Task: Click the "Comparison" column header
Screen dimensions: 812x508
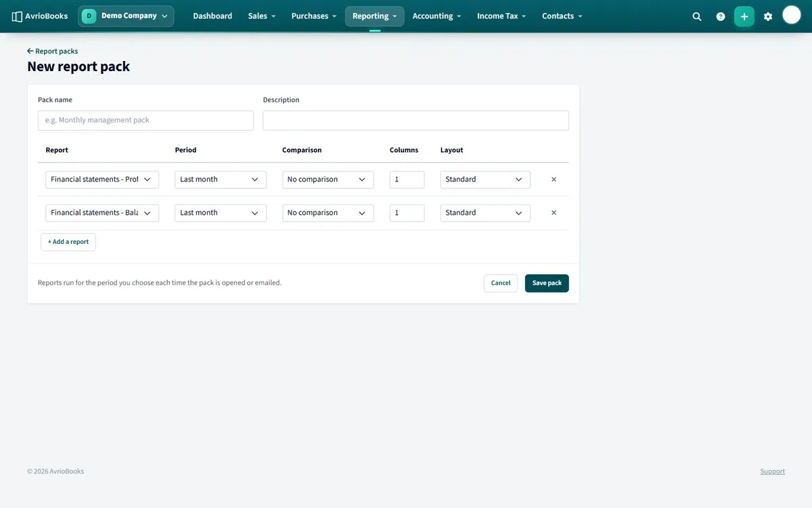Action: pos(302,150)
